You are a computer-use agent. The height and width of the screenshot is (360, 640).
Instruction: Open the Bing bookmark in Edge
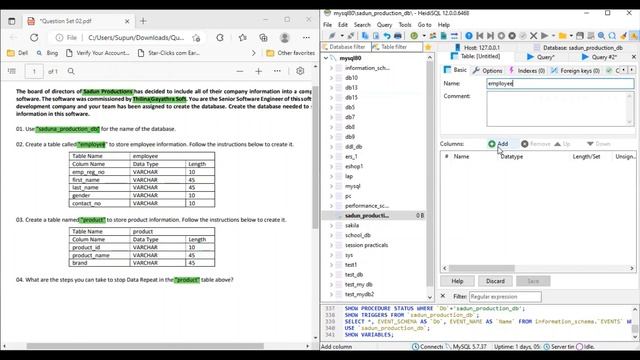coord(47,53)
